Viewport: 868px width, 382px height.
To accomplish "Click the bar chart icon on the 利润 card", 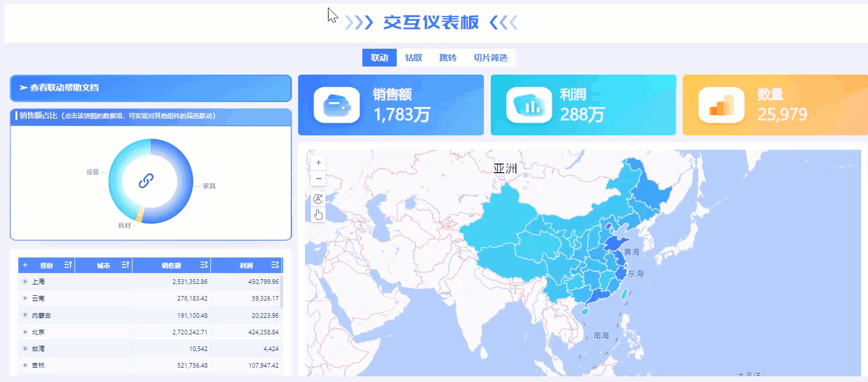I will [x=529, y=104].
